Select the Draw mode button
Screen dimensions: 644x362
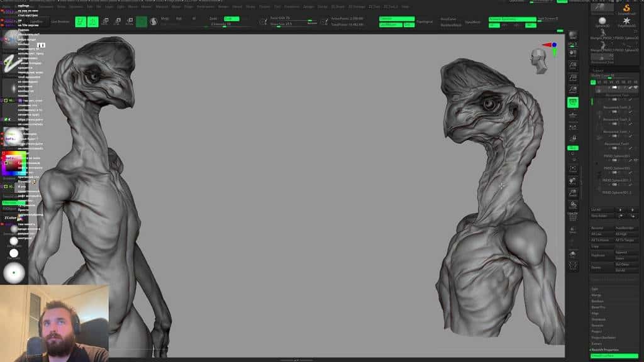(x=92, y=22)
